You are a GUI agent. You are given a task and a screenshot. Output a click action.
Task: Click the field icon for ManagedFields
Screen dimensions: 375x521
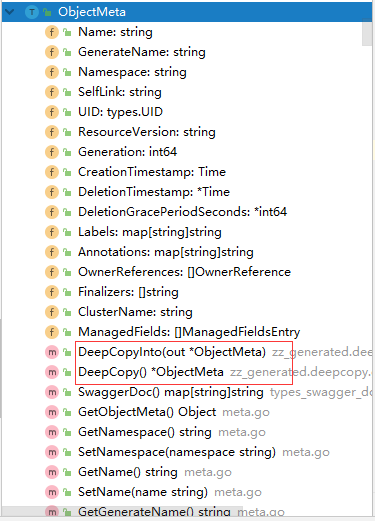tap(52, 332)
